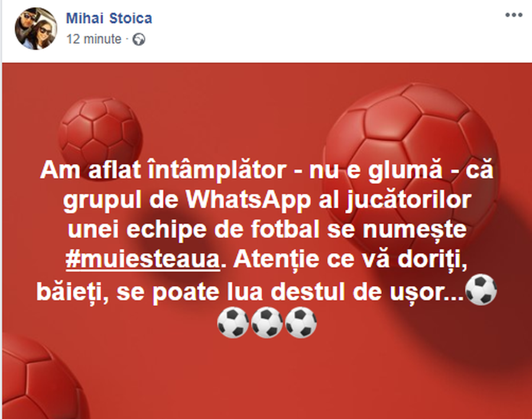This screenshot has width=532, height=419.
Task: Click the phrase 'Am aflat întâmplător'
Action: pyautogui.click(x=163, y=170)
